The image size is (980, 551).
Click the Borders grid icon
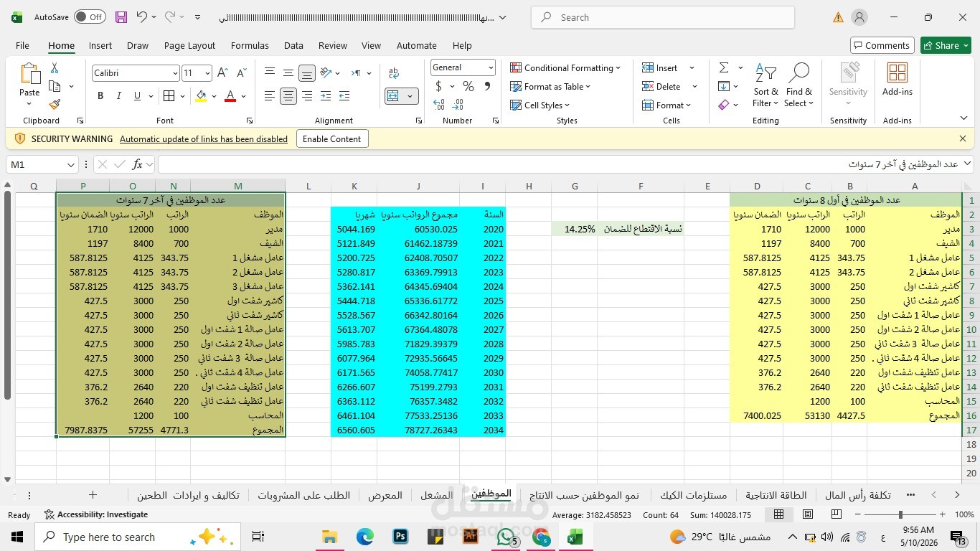point(169,96)
